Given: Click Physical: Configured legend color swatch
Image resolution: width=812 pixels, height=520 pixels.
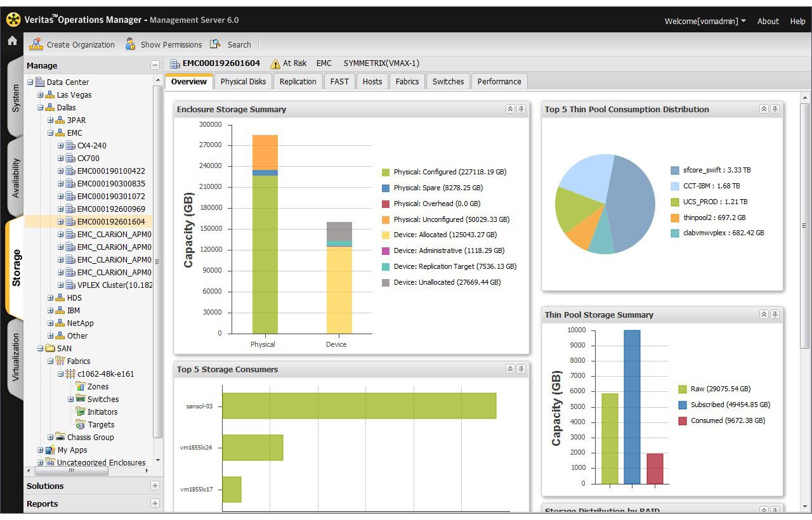Looking at the screenshot, I should pos(385,172).
